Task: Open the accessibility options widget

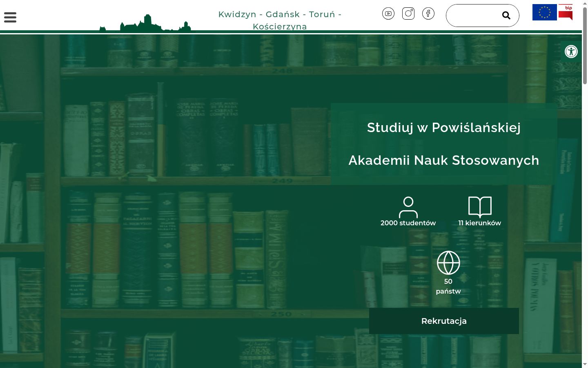Action: click(x=571, y=52)
